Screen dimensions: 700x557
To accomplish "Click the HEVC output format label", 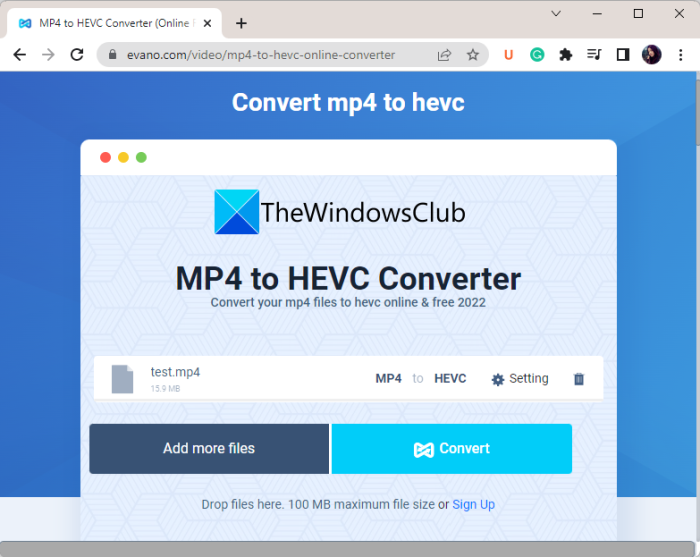I will coord(450,378).
